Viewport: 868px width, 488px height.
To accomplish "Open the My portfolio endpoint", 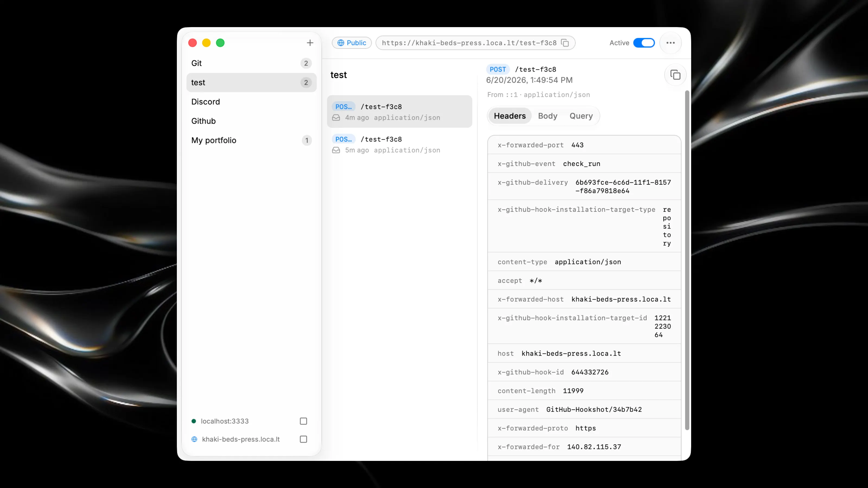I will pyautogui.click(x=251, y=140).
